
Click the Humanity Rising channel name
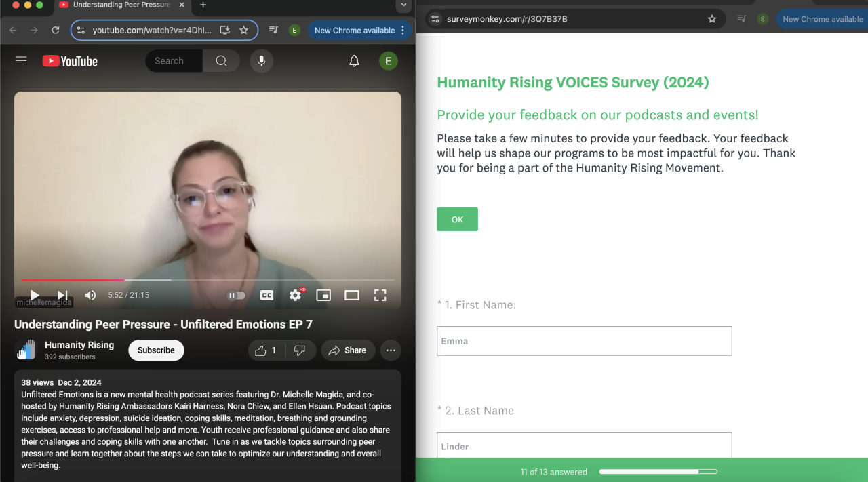[79, 345]
